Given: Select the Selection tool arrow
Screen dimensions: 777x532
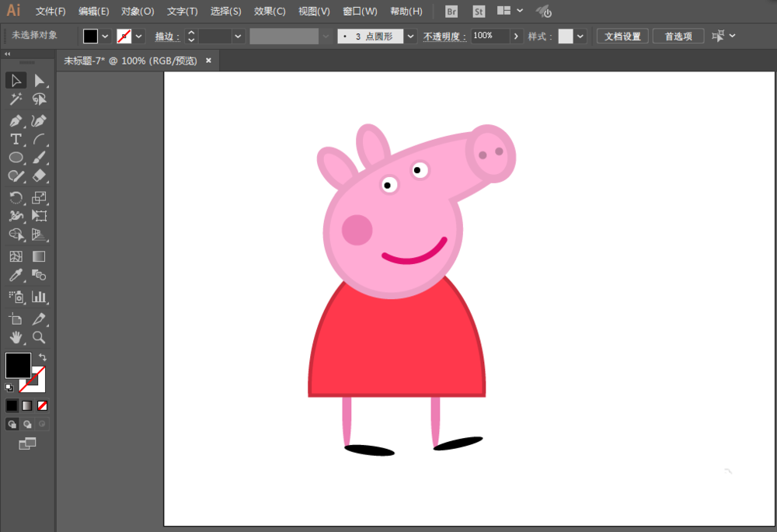Looking at the screenshot, I should point(16,80).
